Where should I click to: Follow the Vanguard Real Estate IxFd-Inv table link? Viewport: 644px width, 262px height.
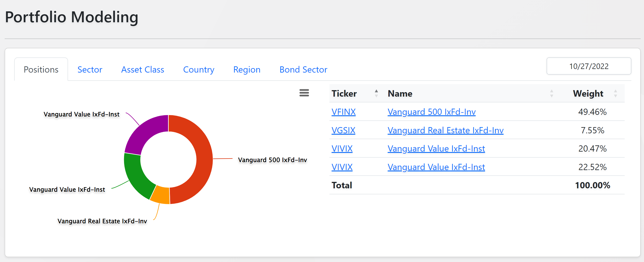(445, 130)
